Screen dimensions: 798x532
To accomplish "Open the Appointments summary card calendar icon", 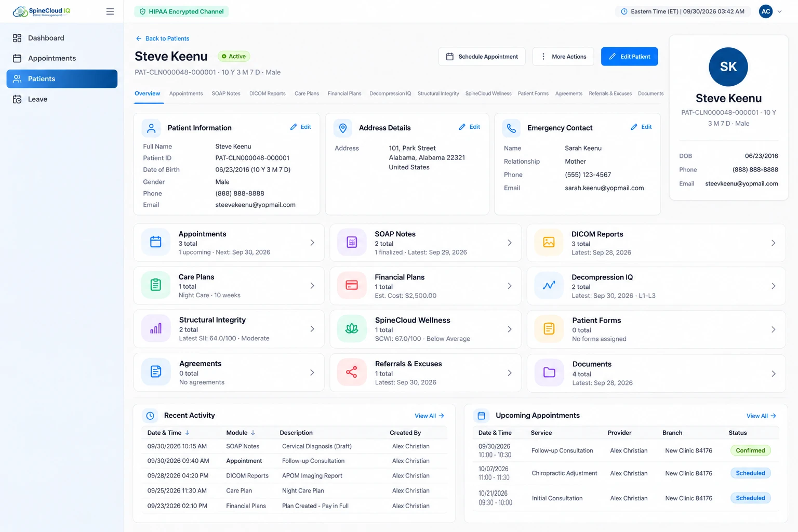I will coord(156,242).
